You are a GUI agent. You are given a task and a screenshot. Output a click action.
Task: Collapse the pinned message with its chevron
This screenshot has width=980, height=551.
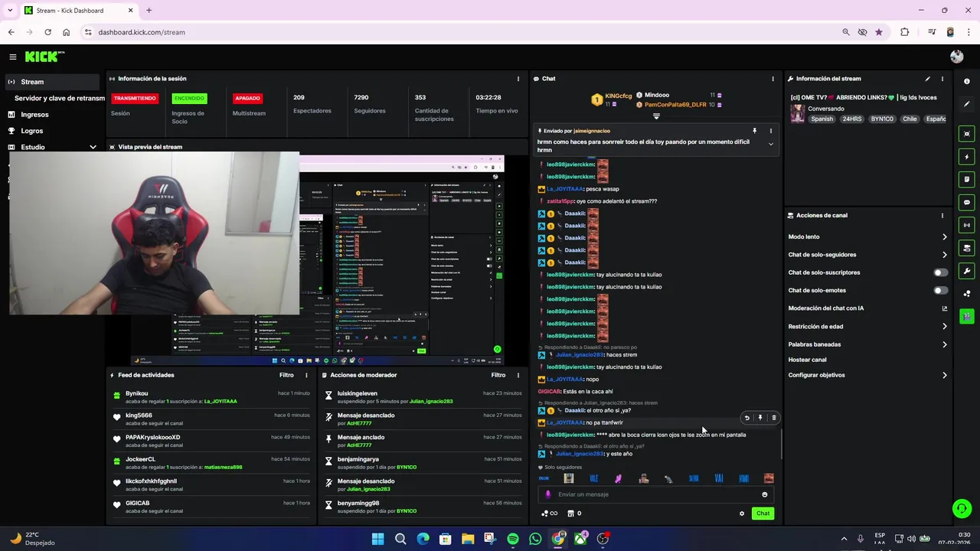point(771,144)
